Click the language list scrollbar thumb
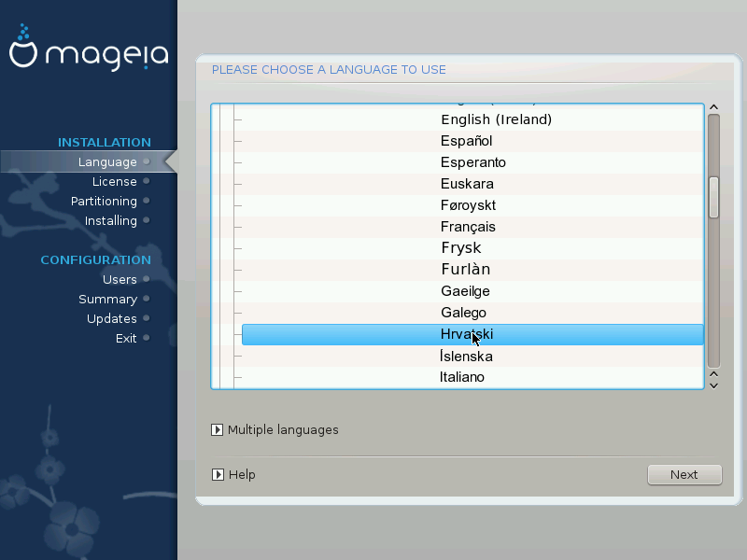The image size is (747, 560). [713, 198]
